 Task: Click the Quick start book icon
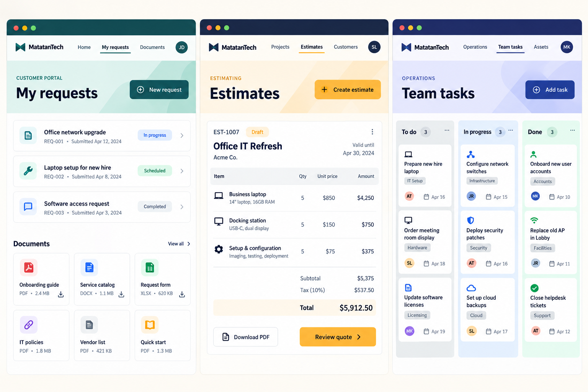pos(150,325)
